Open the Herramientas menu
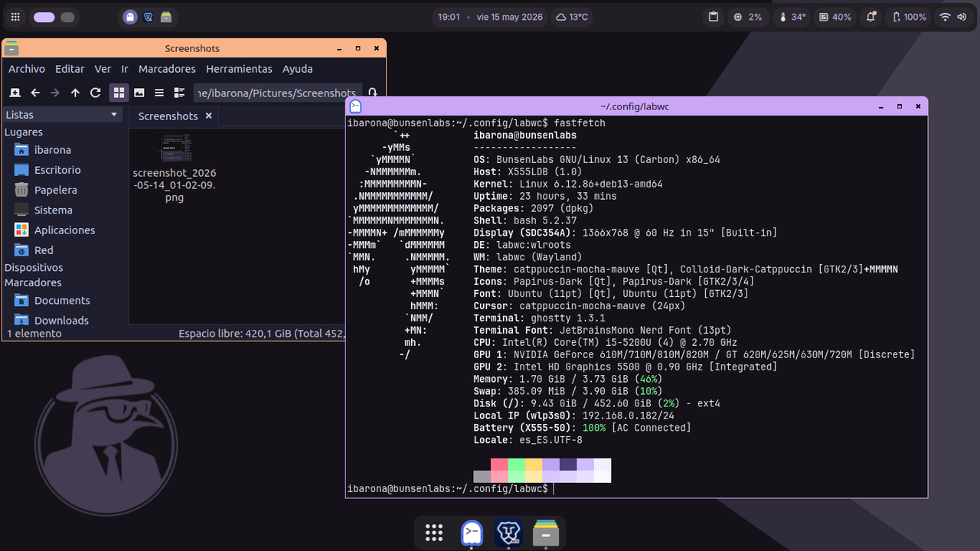The height and width of the screenshot is (551, 980). pos(239,69)
